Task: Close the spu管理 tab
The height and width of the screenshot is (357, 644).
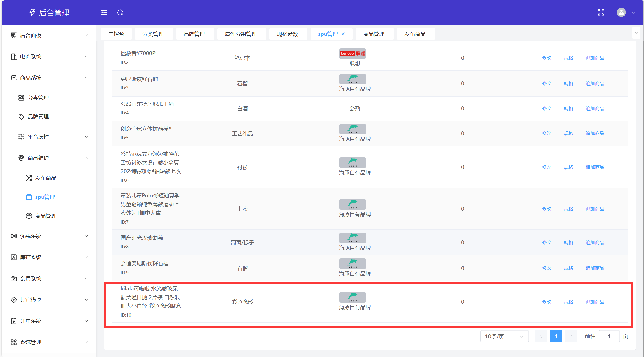Action: pos(343,34)
